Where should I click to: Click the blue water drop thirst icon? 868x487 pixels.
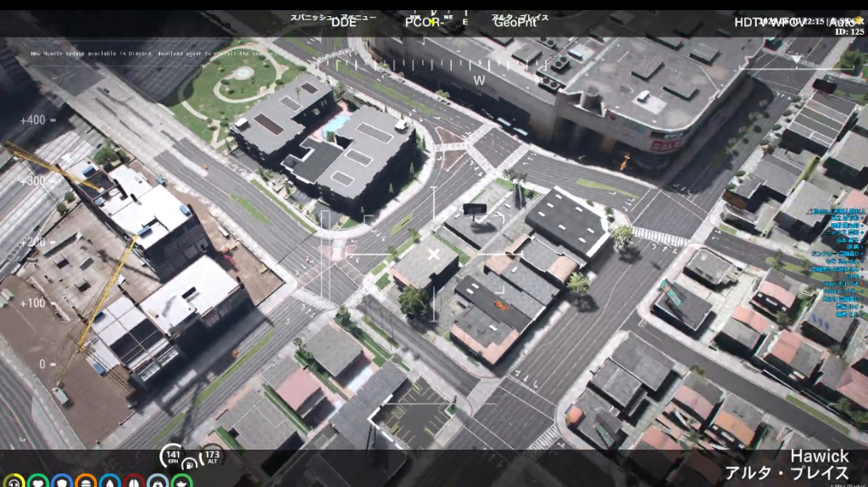coord(110,482)
